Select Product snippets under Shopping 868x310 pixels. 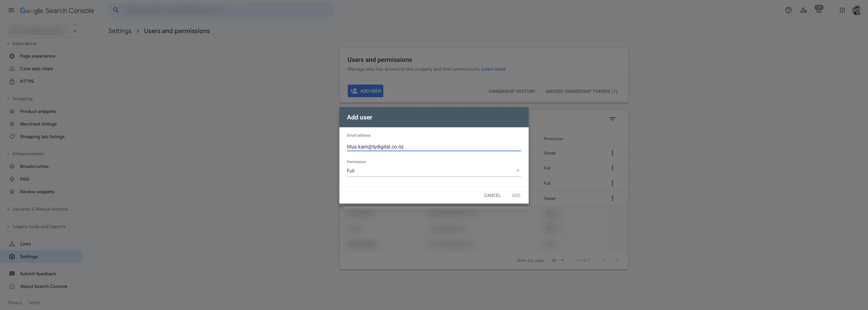(x=38, y=111)
